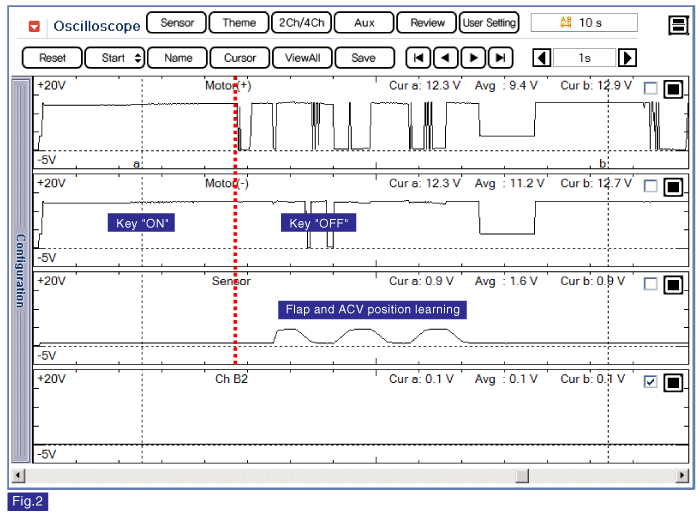Click the Motor(-) channel name

pyautogui.click(x=227, y=184)
